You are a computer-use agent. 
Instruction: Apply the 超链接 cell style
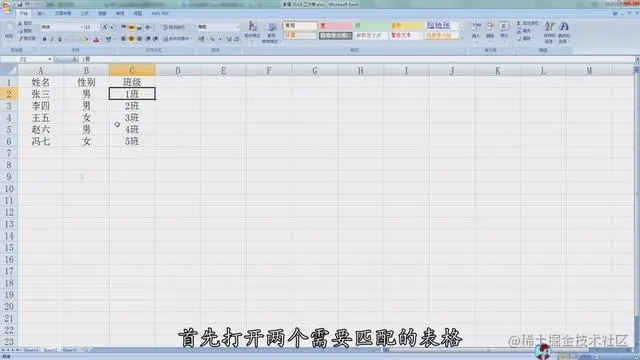click(442, 25)
